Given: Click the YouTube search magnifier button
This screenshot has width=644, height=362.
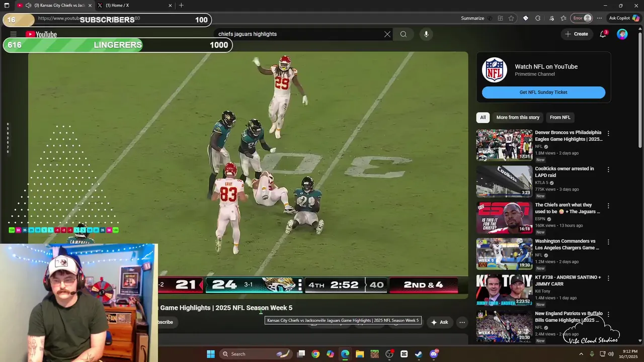Looking at the screenshot, I should point(404,34).
